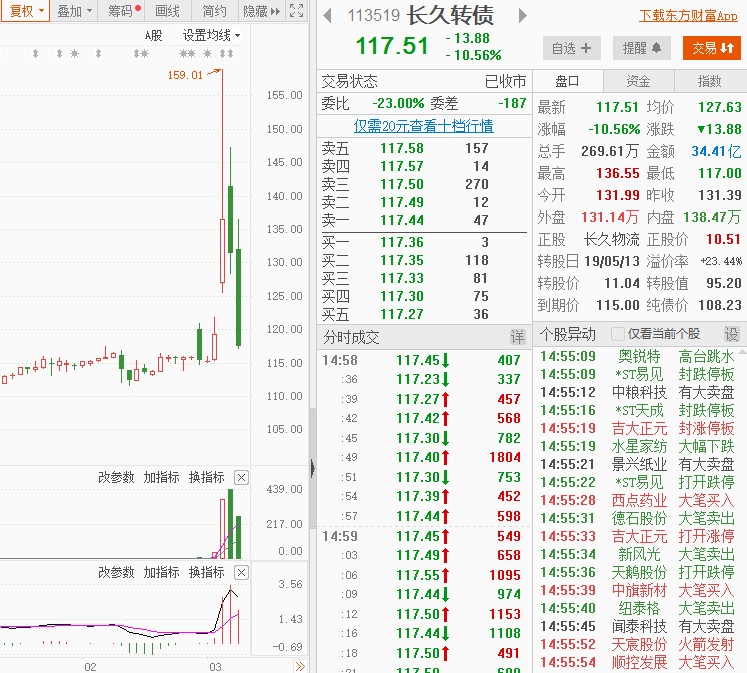Select 买一 price 117.36
Screen dimensions: 747x673
click(402, 242)
